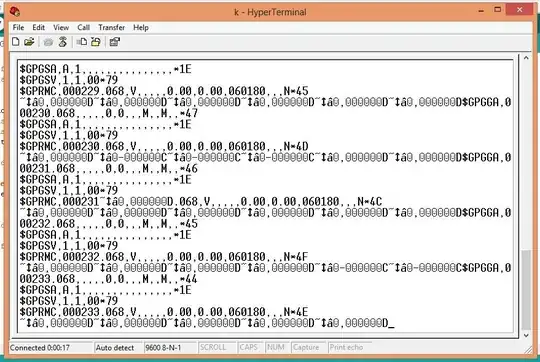The height and width of the screenshot is (362, 540).
Task: Click the scroll down arrow of terminal
Action: [526, 335]
